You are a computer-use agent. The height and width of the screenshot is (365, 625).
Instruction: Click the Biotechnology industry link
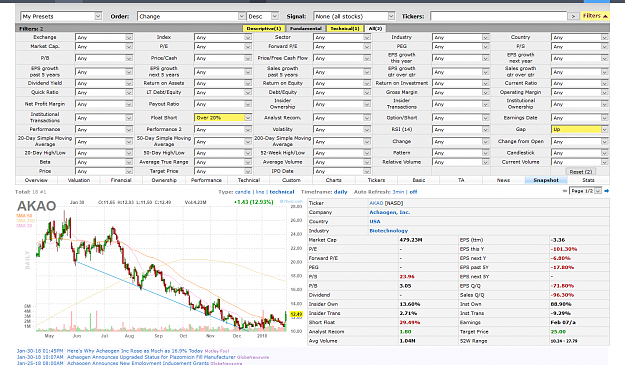pyautogui.click(x=389, y=231)
